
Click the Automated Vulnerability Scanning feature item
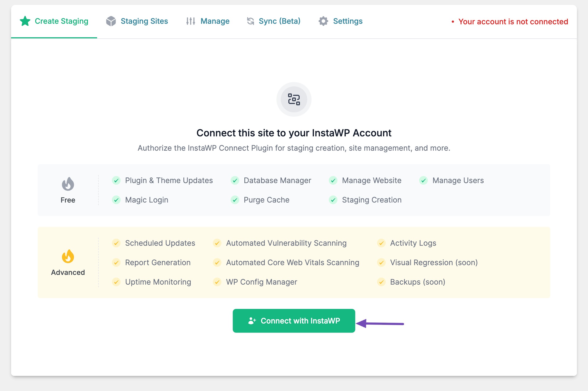[286, 243]
